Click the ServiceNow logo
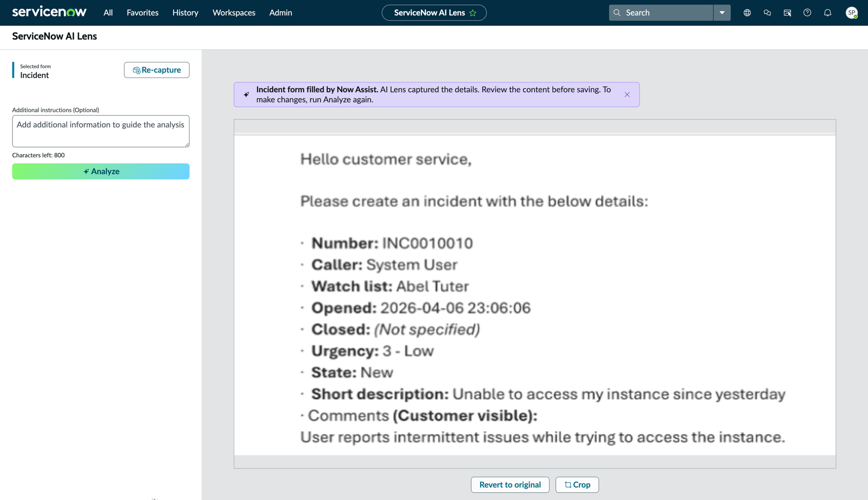 tap(49, 12)
